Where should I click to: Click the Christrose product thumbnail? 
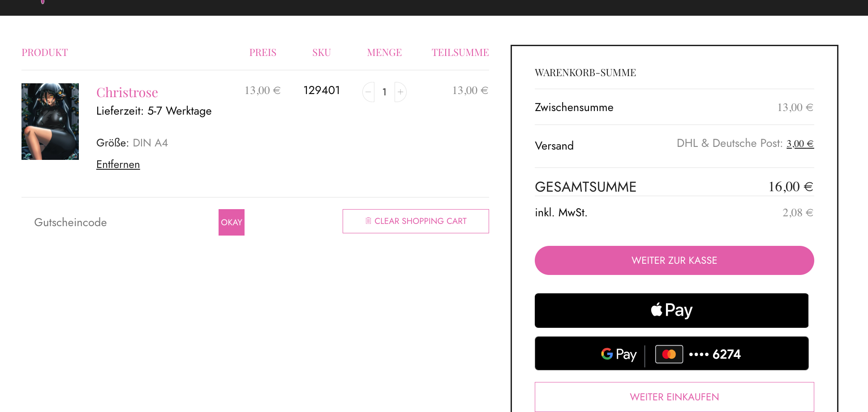click(50, 121)
